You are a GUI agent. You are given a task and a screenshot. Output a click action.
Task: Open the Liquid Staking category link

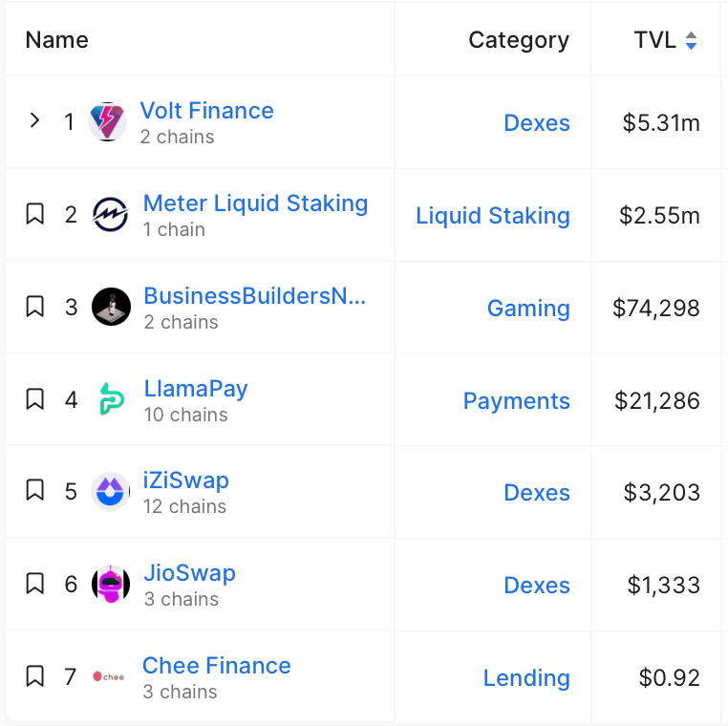[x=492, y=216]
